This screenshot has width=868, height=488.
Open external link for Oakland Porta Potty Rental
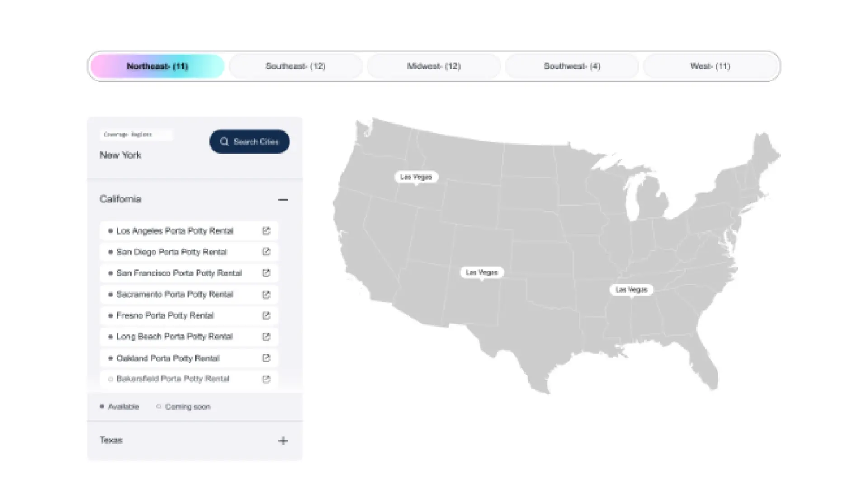click(x=266, y=358)
